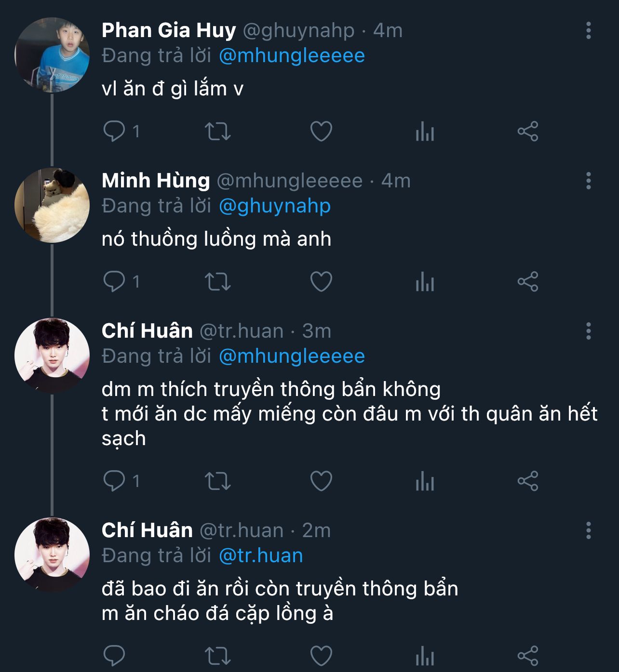Like Phan Gia Huy's tweet
Image resolution: width=619 pixels, height=672 pixels.
tap(321, 131)
